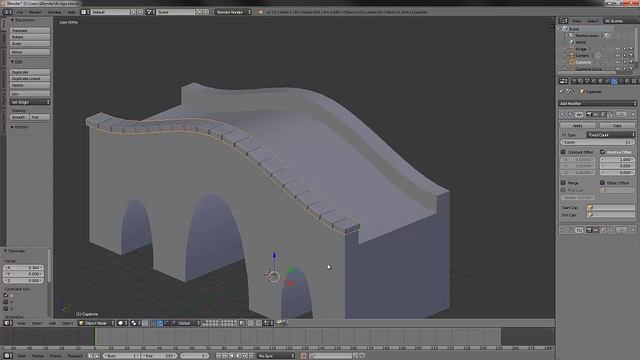Open the Object Mode dropdown

[96, 323]
